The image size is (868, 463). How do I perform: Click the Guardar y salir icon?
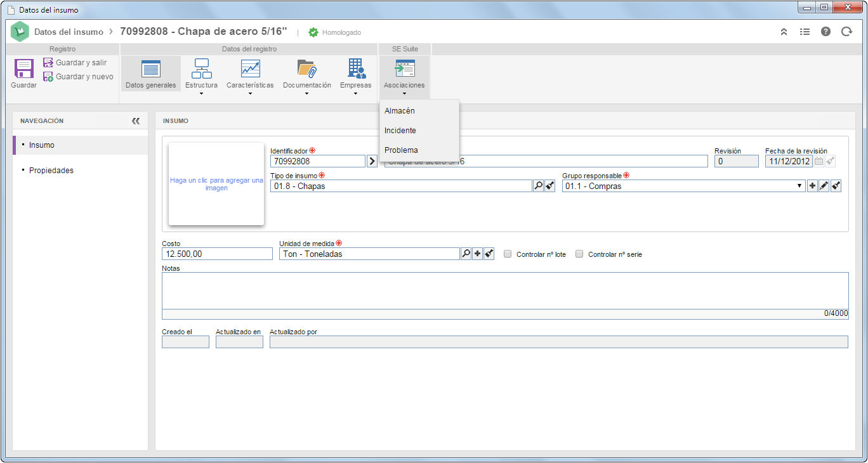coord(48,63)
